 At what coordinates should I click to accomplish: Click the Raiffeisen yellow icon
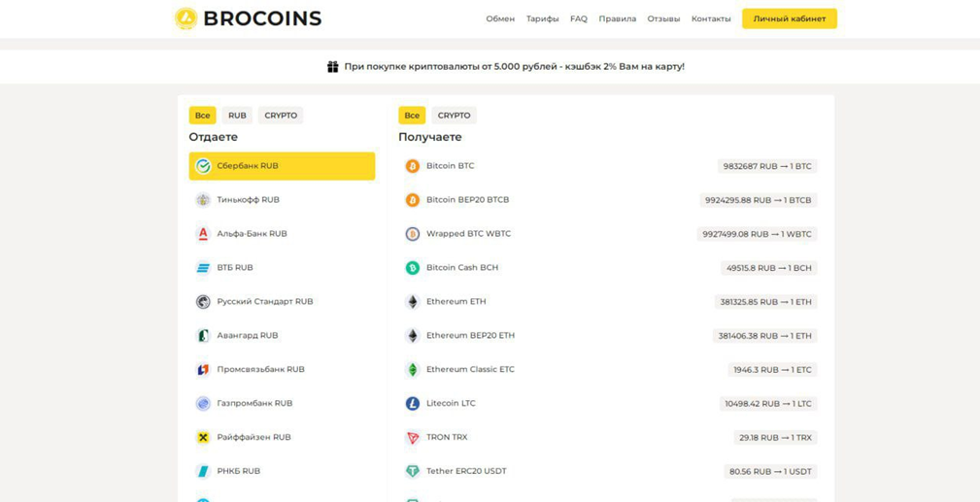(203, 438)
